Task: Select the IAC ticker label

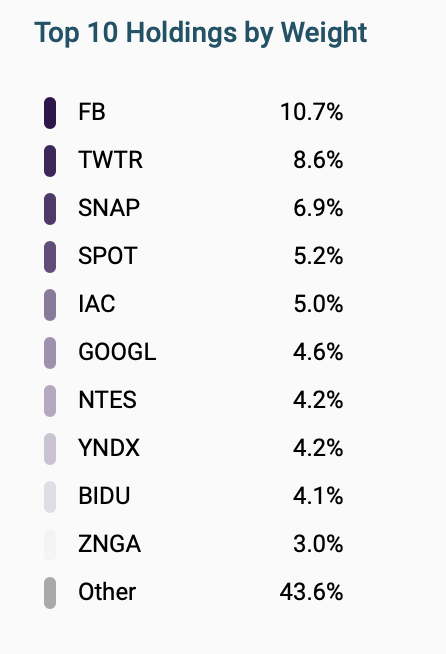Action: tap(97, 304)
